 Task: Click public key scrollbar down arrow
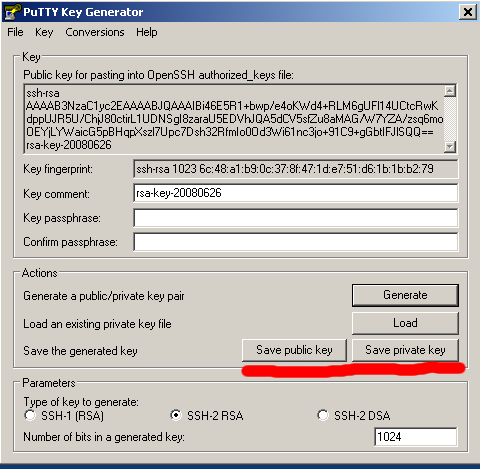pos(450,147)
